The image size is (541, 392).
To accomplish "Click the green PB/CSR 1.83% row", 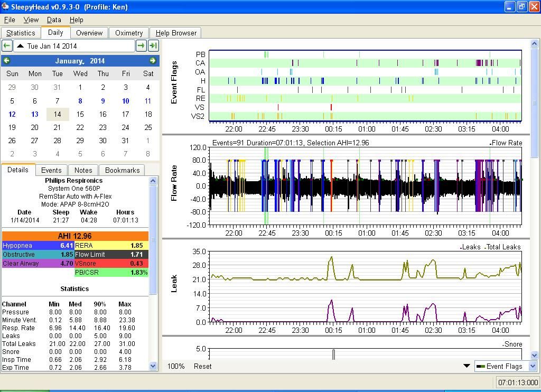I will [111, 272].
